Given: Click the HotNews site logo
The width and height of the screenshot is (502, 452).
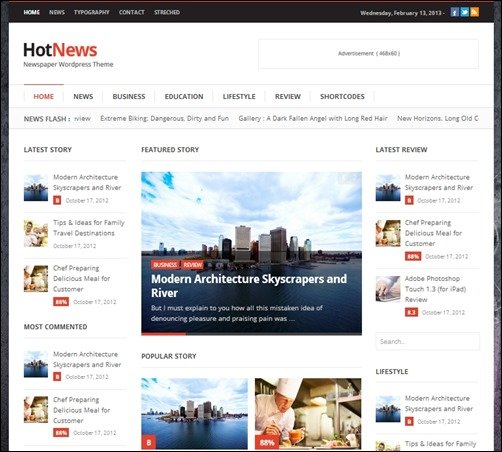Looking at the screenshot, I should [x=60, y=50].
